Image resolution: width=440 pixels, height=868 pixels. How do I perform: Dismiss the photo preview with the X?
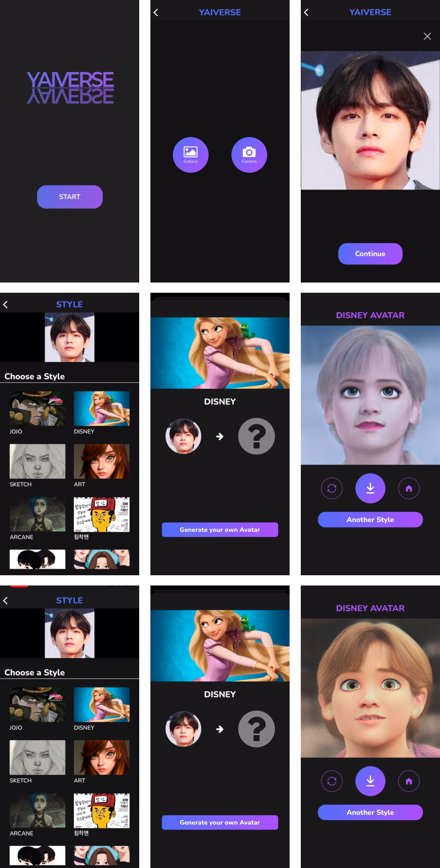coord(427,37)
